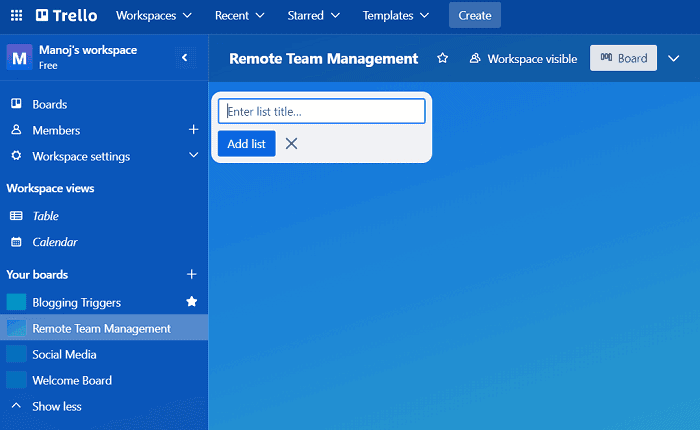The width and height of the screenshot is (700, 430).
Task: Collapse the sidebar with the arrow
Action: (184, 57)
